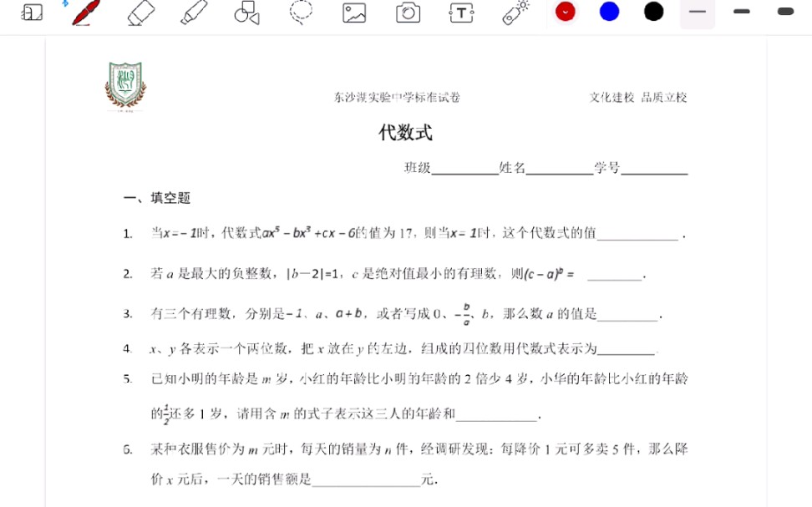Screen dimensions: 812x507
Task: Open the page panel icon
Action: 31,13
